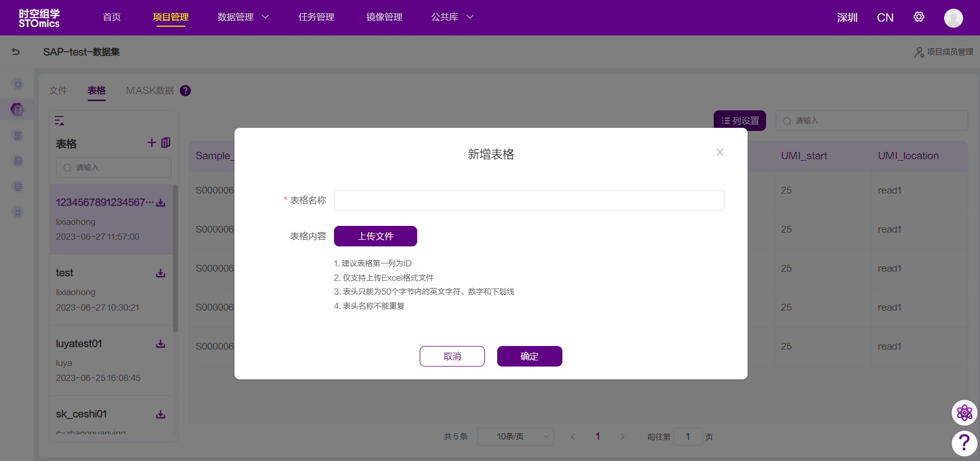Focus the 表格名称 input field
The width and height of the screenshot is (980, 461).
pos(529,201)
